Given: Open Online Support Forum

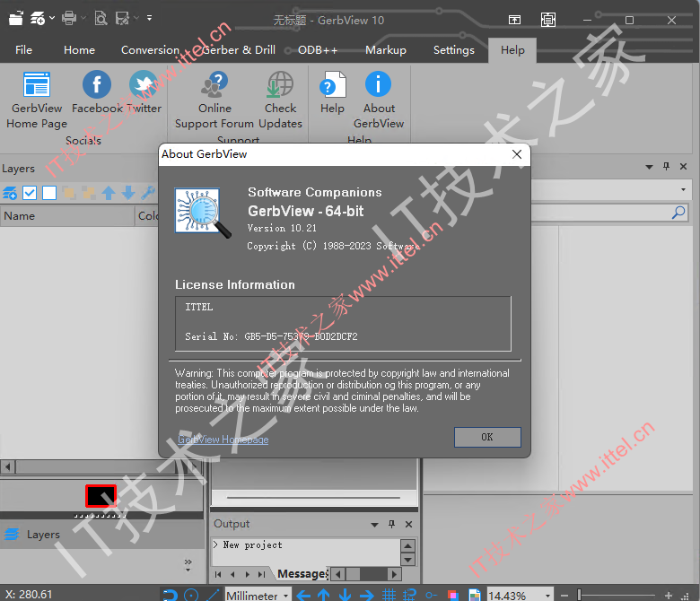Looking at the screenshot, I should coord(214,84).
